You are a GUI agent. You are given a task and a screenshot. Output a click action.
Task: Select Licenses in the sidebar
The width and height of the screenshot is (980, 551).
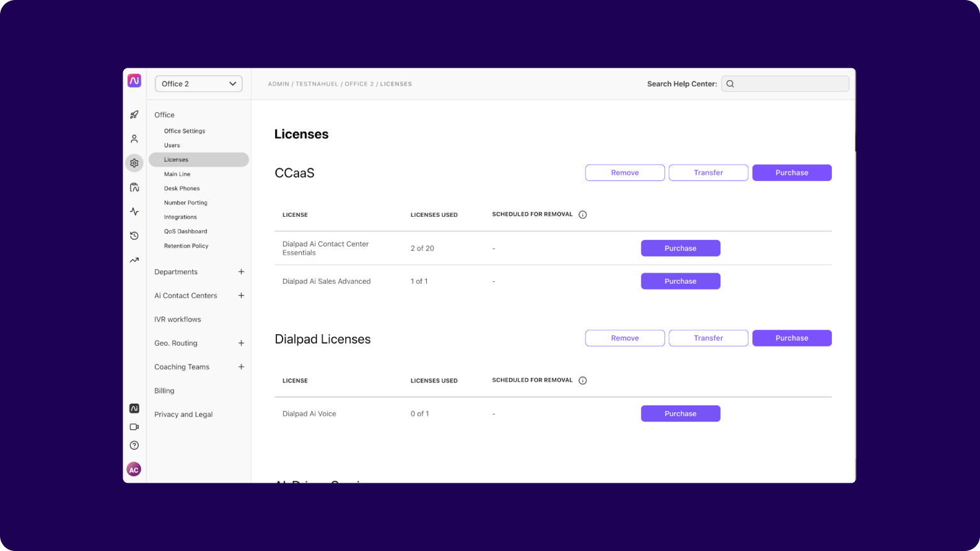(x=198, y=159)
